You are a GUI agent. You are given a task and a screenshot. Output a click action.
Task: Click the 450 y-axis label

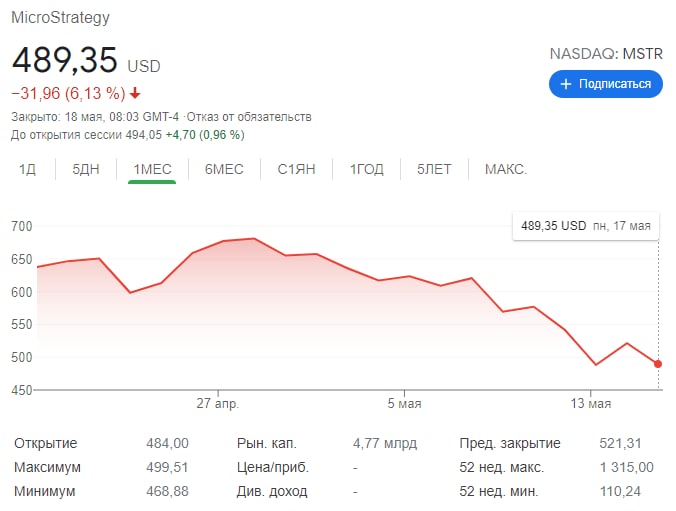[x=22, y=390]
